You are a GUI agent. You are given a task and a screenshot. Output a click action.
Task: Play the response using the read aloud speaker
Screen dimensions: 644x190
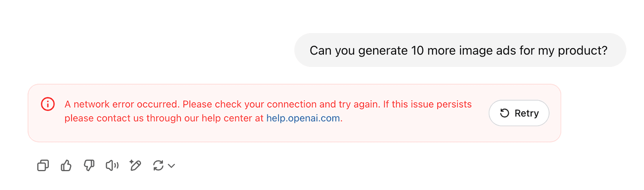pyautogui.click(x=112, y=166)
